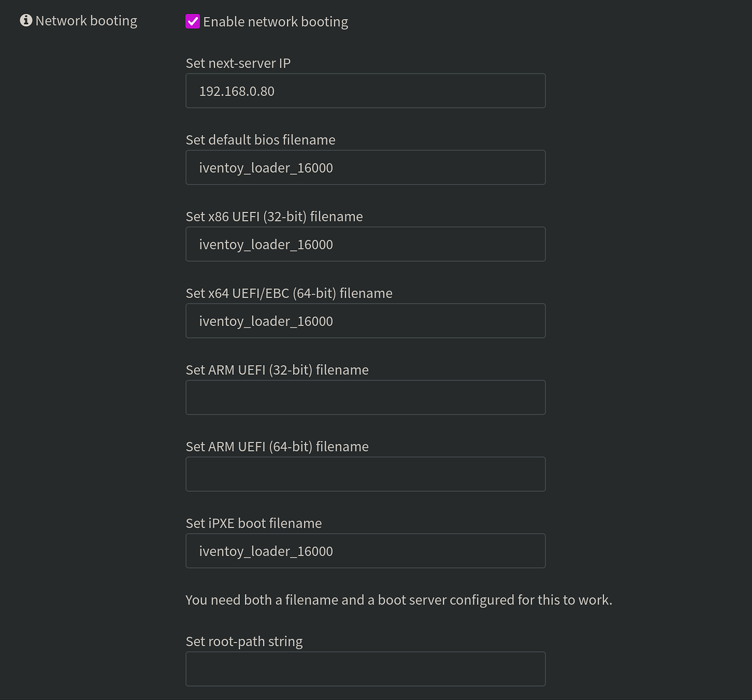
Task: Click the Set next-server IP label
Action: [x=238, y=63]
